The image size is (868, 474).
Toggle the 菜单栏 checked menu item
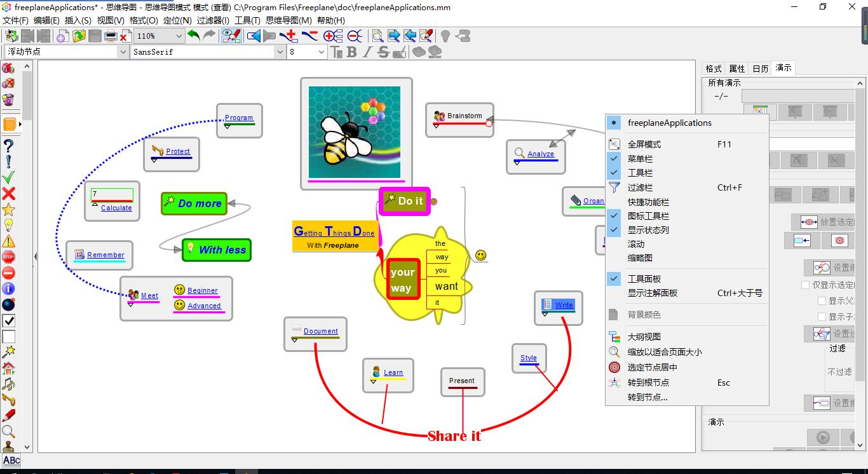tap(640, 159)
